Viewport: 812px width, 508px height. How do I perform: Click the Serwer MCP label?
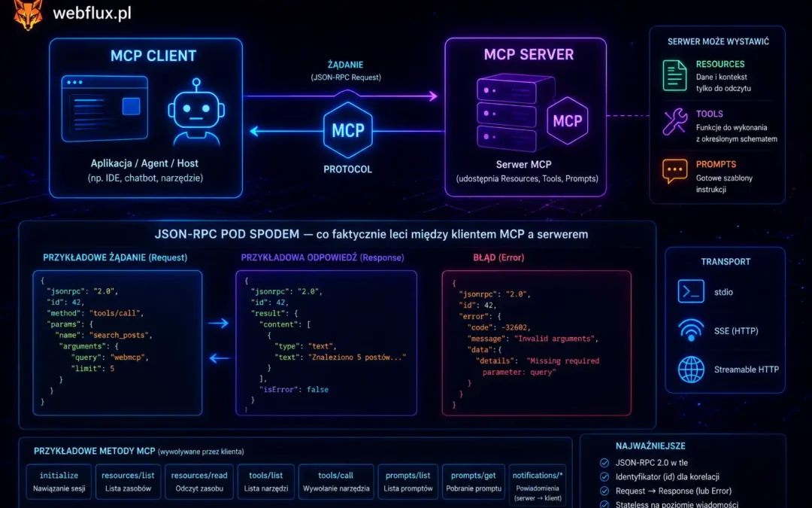tap(523, 164)
